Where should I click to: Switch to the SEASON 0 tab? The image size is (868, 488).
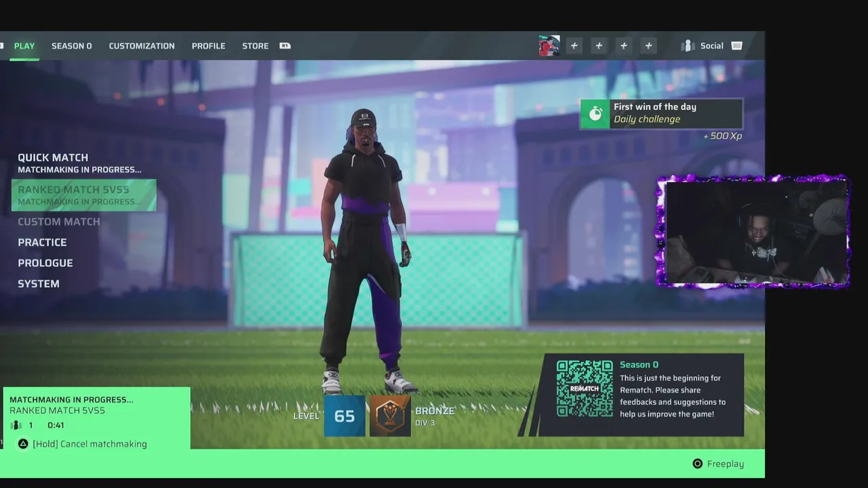[71, 46]
